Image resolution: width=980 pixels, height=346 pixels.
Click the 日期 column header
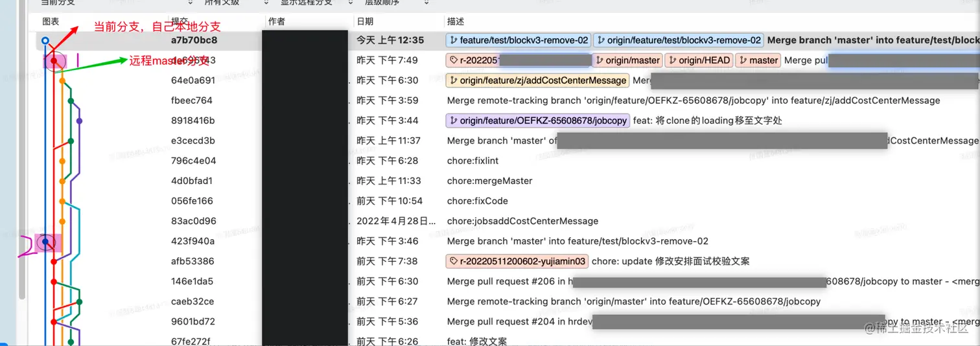[x=365, y=21]
